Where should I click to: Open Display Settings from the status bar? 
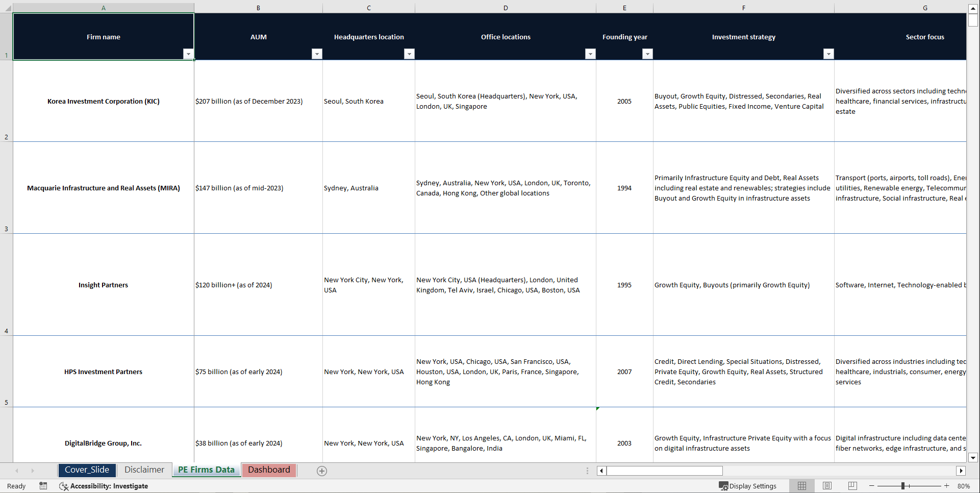(748, 486)
